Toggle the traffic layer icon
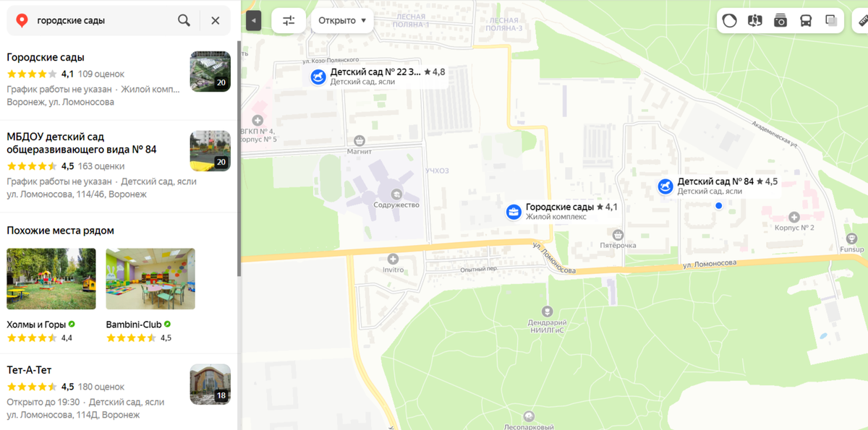This screenshot has width=868, height=430. (730, 20)
